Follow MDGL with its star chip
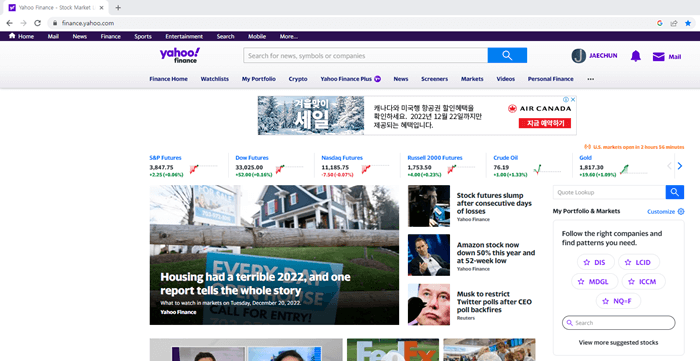Viewport: 700px width, 361px height. point(595,282)
